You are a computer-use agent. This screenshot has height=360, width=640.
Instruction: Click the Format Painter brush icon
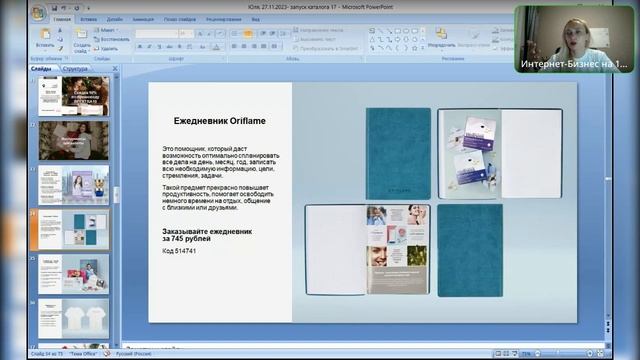[60, 49]
